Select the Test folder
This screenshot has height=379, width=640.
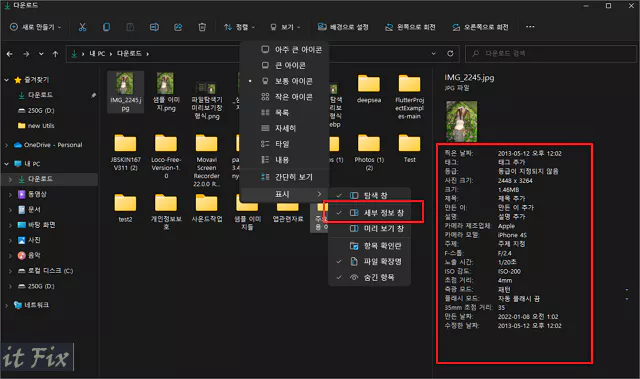click(409, 148)
